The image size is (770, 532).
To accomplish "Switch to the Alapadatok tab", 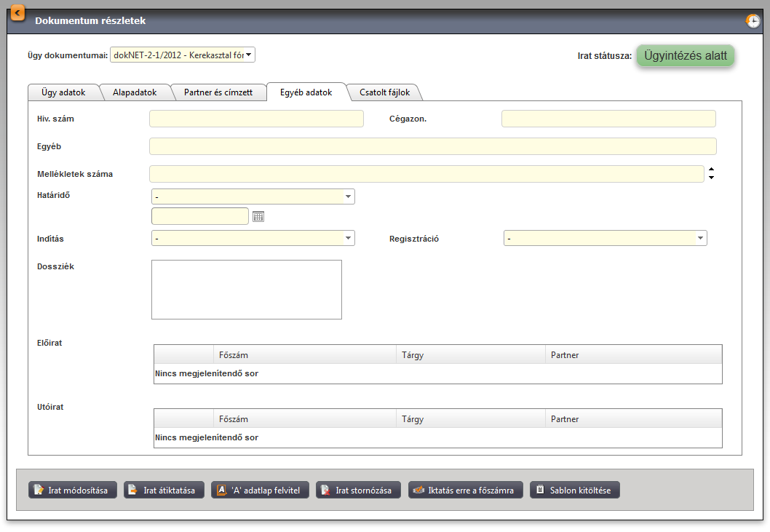I will pos(135,92).
